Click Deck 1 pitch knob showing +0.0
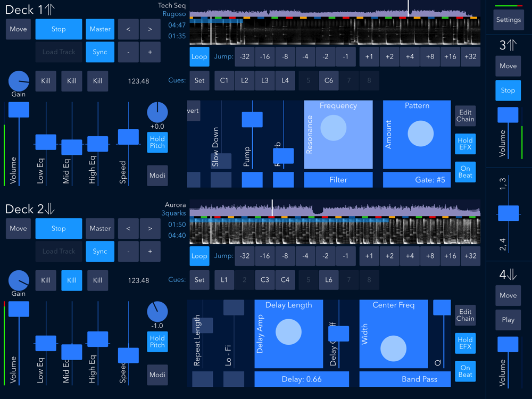532x399 pixels. [x=157, y=112]
